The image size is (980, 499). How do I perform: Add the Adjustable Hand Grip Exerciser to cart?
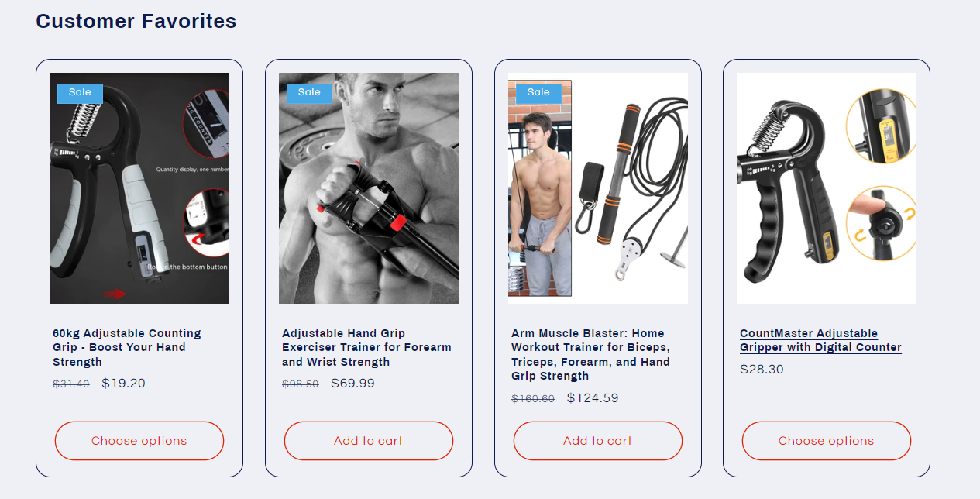point(369,441)
